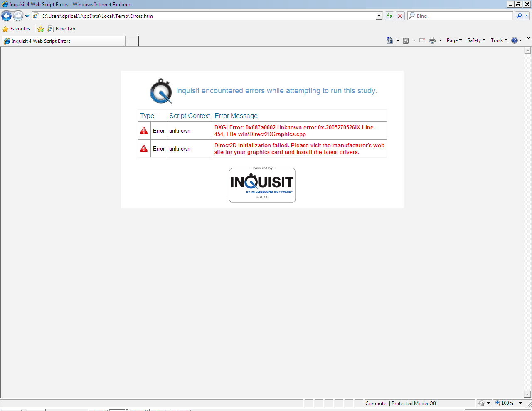Expand the address bar history dropdown
This screenshot has width=532, height=411.
point(379,16)
